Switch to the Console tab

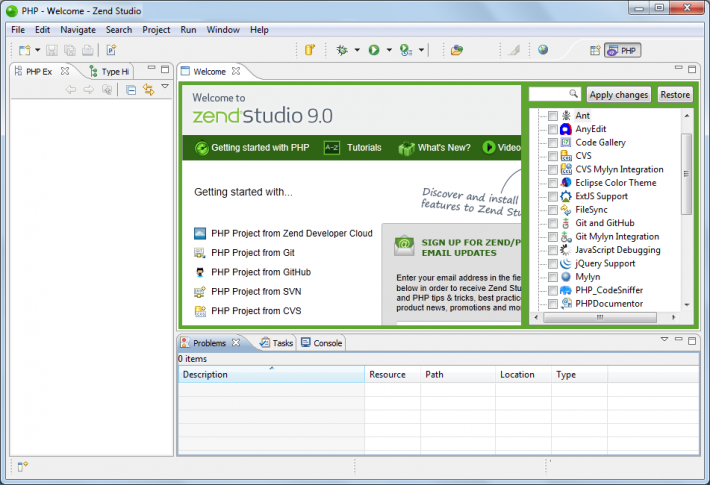[322, 343]
